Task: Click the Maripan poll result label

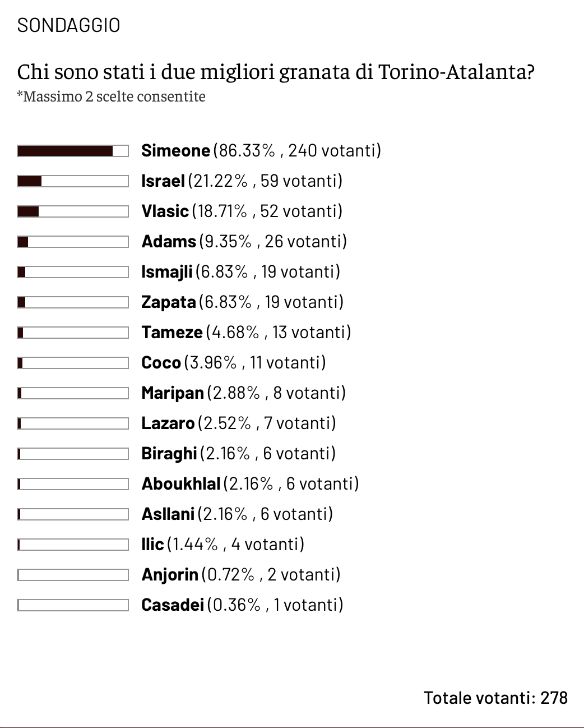Action: point(243,393)
